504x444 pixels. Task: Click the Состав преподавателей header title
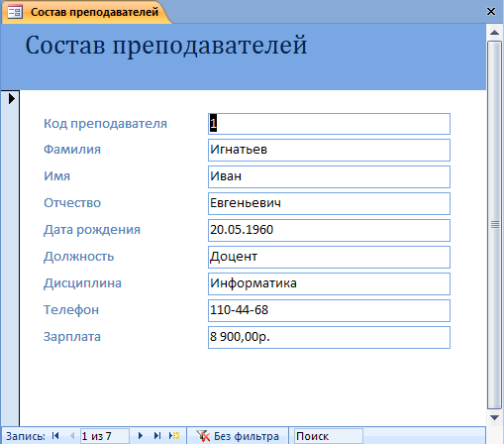(166, 46)
